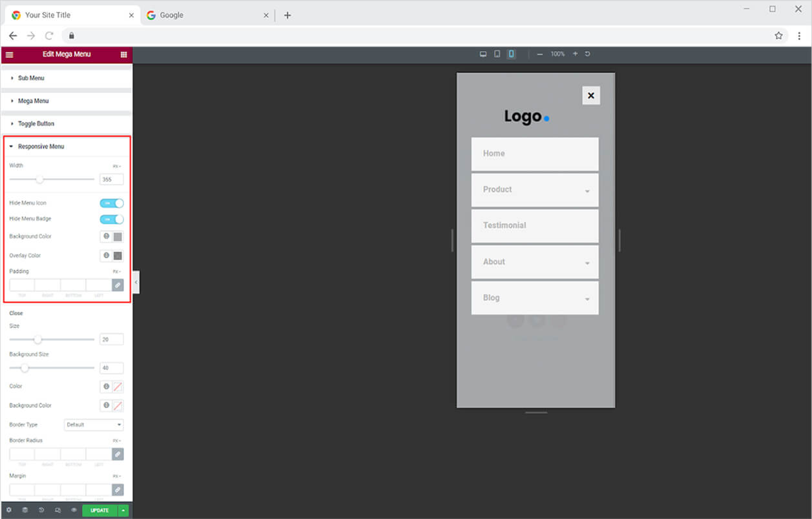Open the History panel icon
Screen dimensions: 812x519
[x=41, y=511]
